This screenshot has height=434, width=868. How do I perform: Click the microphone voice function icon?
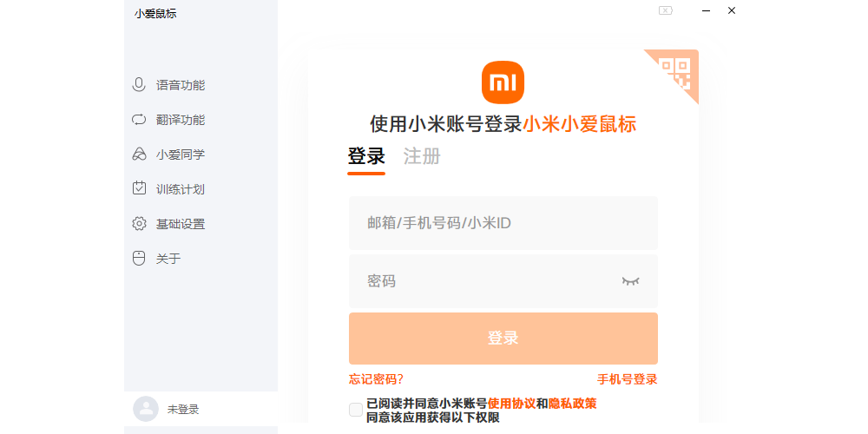[x=139, y=85]
